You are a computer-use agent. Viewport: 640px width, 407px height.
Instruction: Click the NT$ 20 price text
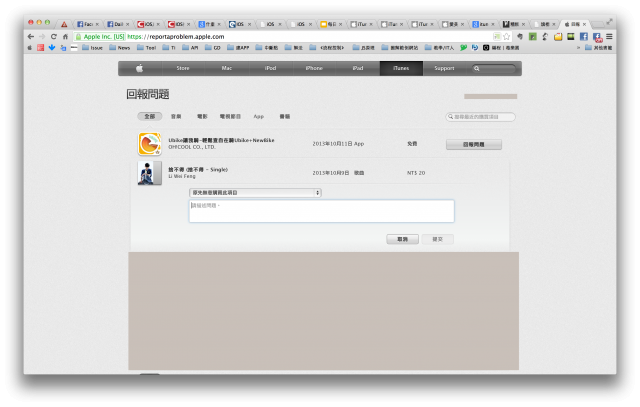click(x=416, y=173)
